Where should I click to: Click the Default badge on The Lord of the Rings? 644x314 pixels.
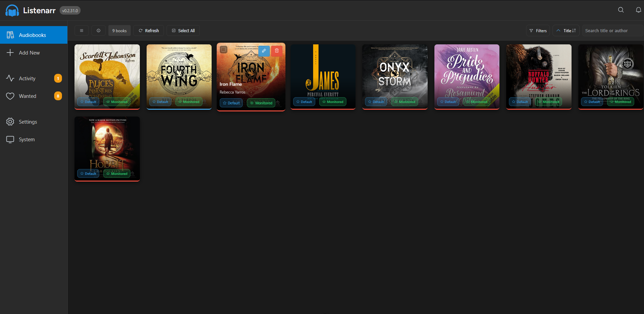[x=592, y=102]
